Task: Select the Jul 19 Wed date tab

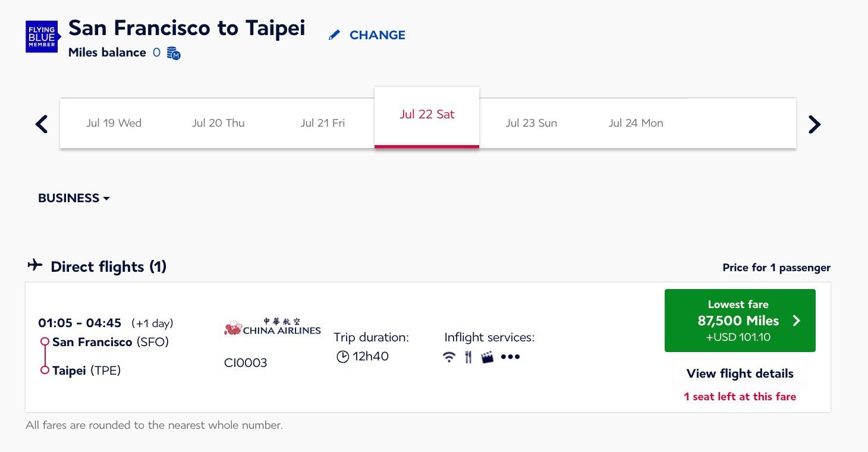Action: (114, 123)
